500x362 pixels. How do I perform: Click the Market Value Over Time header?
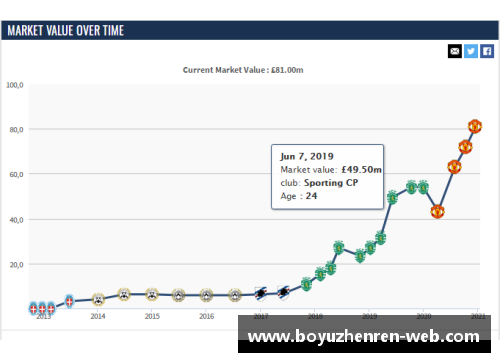click(66, 31)
